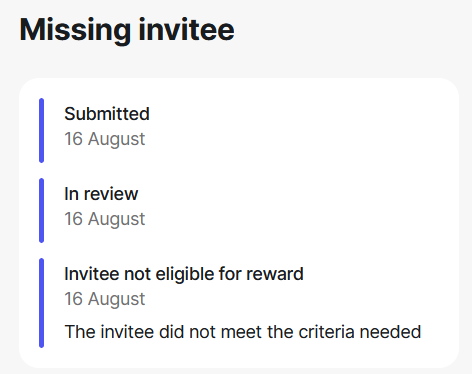
Task: Select Invitee not eligible for reward status
Action: tap(184, 274)
